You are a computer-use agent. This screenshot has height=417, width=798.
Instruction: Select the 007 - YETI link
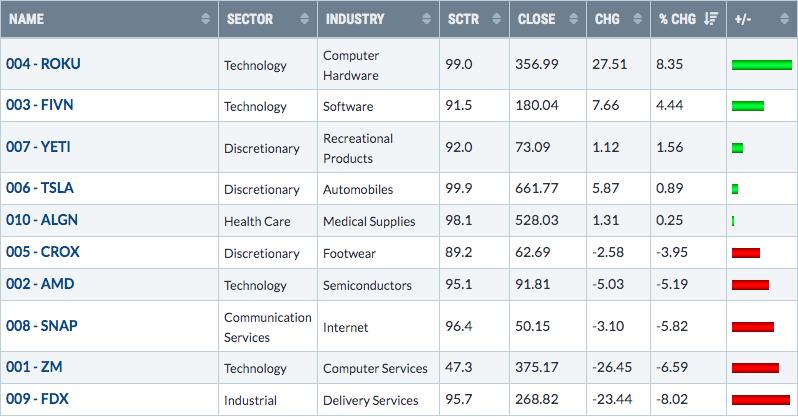click(x=38, y=147)
